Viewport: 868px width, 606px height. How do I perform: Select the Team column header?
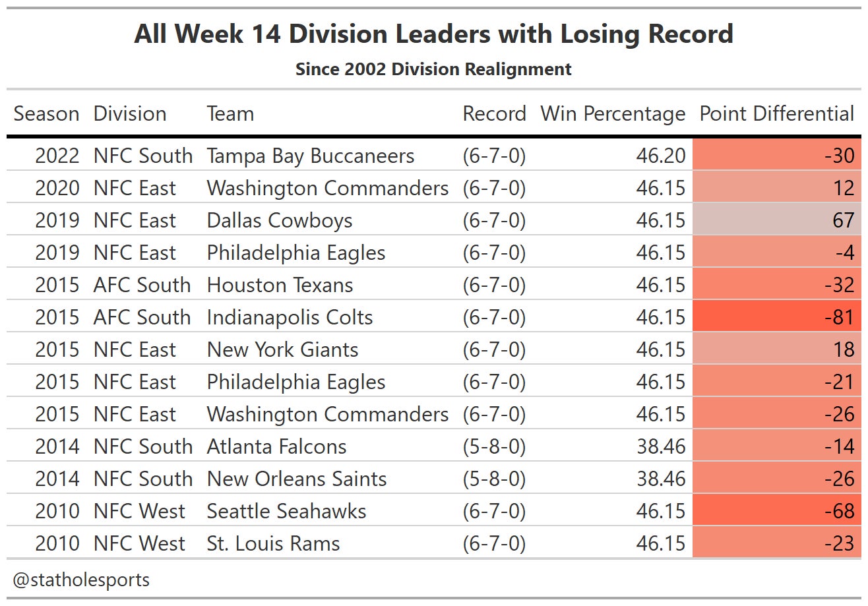tap(230, 113)
